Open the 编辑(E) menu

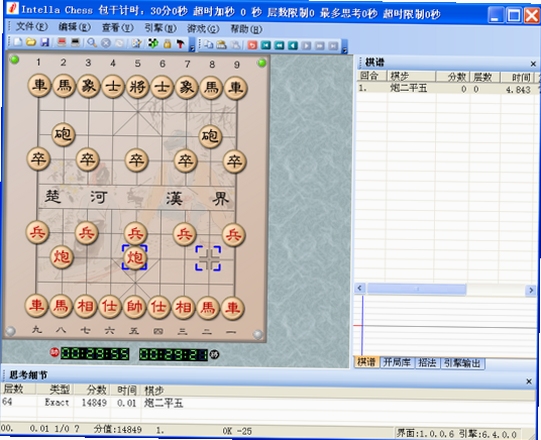point(74,27)
